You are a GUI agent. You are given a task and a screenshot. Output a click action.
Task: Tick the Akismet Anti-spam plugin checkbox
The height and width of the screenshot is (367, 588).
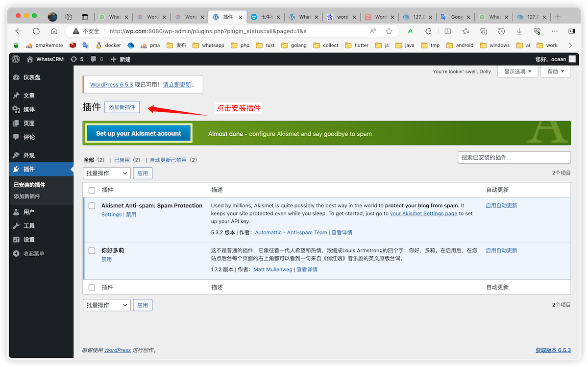pyautogui.click(x=92, y=206)
